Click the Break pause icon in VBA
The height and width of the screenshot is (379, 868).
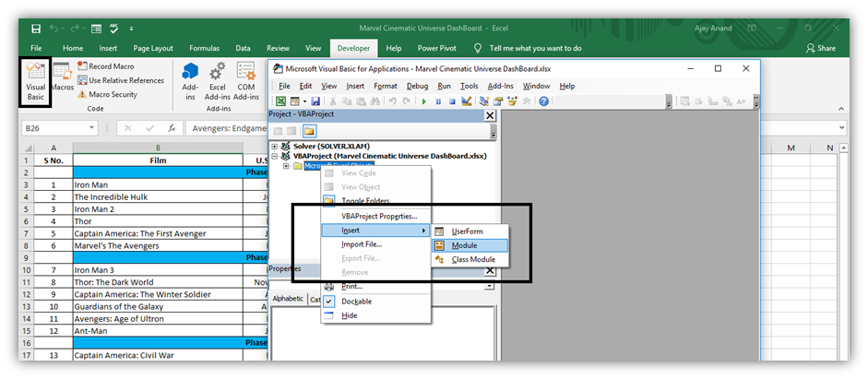pyautogui.click(x=438, y=101)
